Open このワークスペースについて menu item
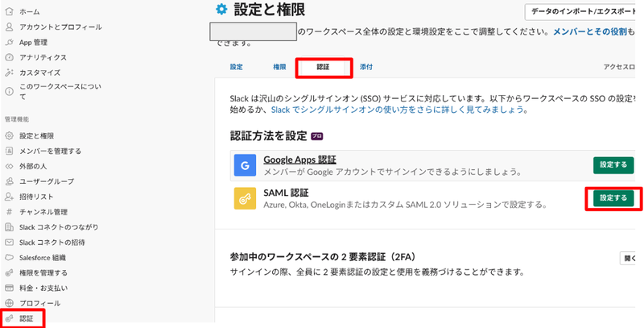 click(x=60, y=92)
